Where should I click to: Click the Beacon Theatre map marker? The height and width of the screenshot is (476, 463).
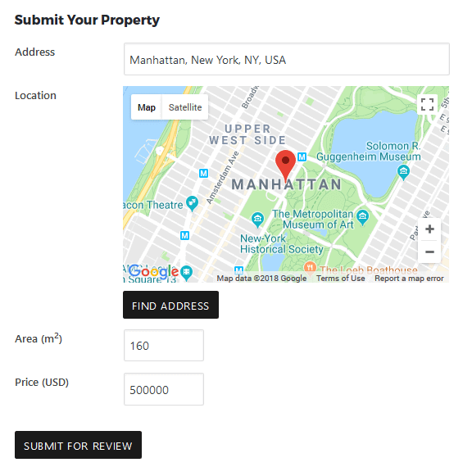point(192,203)
